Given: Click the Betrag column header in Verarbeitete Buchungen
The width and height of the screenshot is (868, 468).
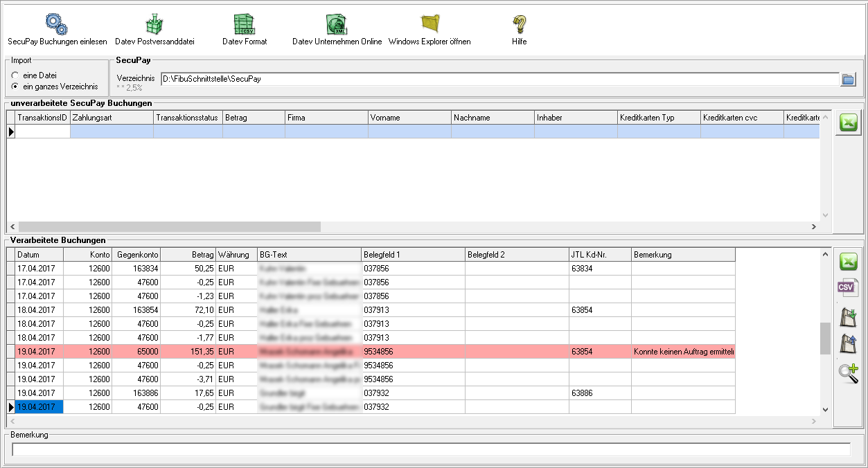Looking at the screenshot, I should click(x=188, y=255).
